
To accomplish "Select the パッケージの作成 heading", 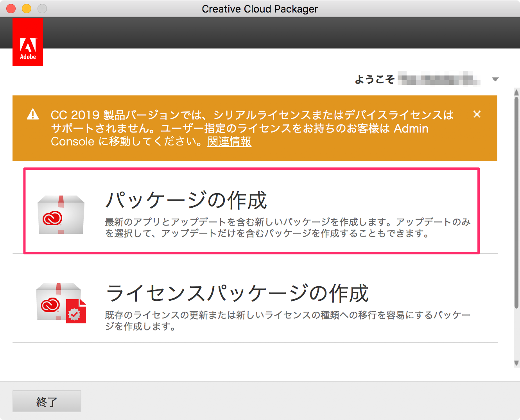I will 186,201.
